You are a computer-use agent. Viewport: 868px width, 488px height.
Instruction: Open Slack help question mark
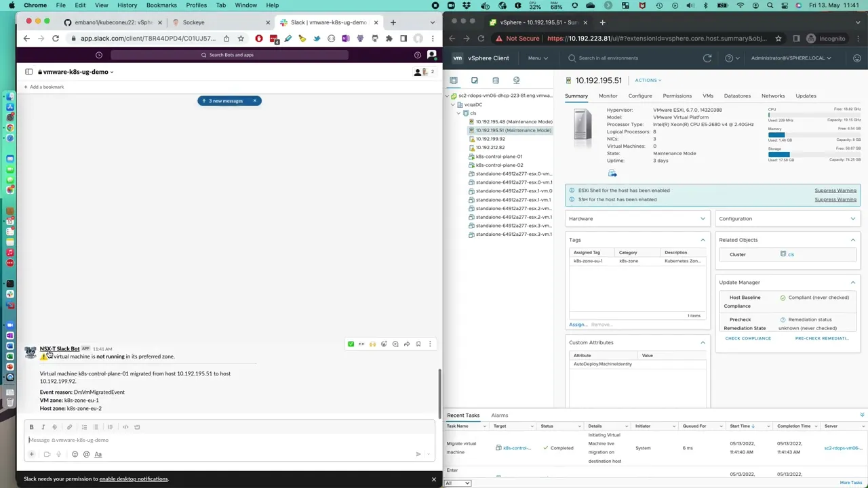pos(417,55)
